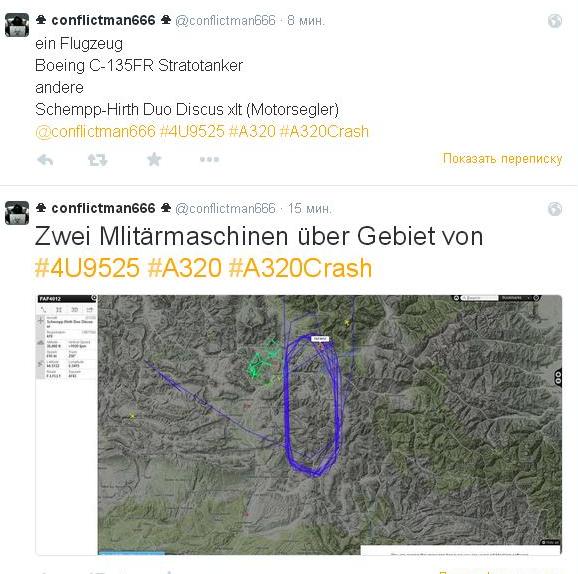Click the globe icon on the 8 мин. tweet
The height and width of the screenshot is (574, 578).
(x=555, y=21)
